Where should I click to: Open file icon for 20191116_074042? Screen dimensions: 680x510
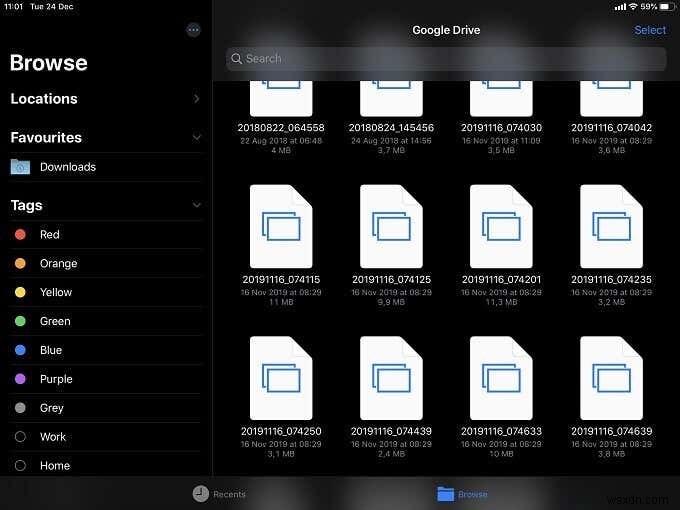tap(611, 98)
